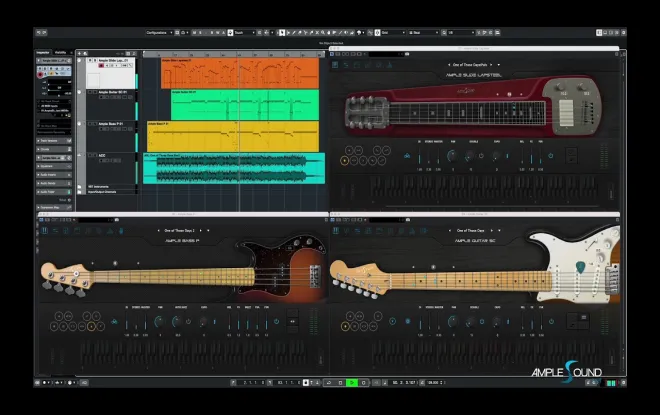Click Ample Slide Lapsteel stereo mode icon
Viewport: 660px width, 415px height.
click(x=407, y=156)
